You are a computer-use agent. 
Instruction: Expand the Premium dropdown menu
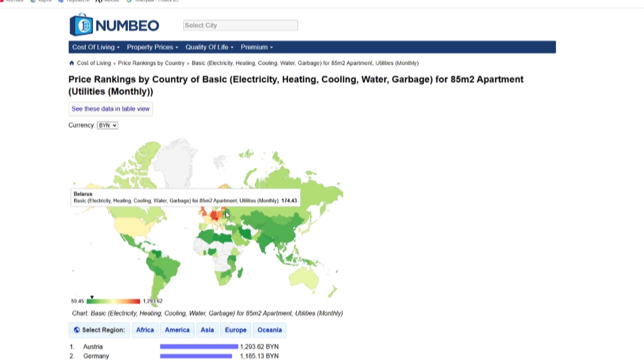tap(257, 47)
